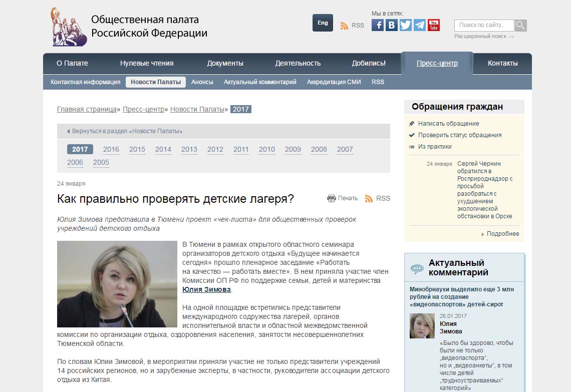
Task: Click Написать обращение link
Action: 449,124
